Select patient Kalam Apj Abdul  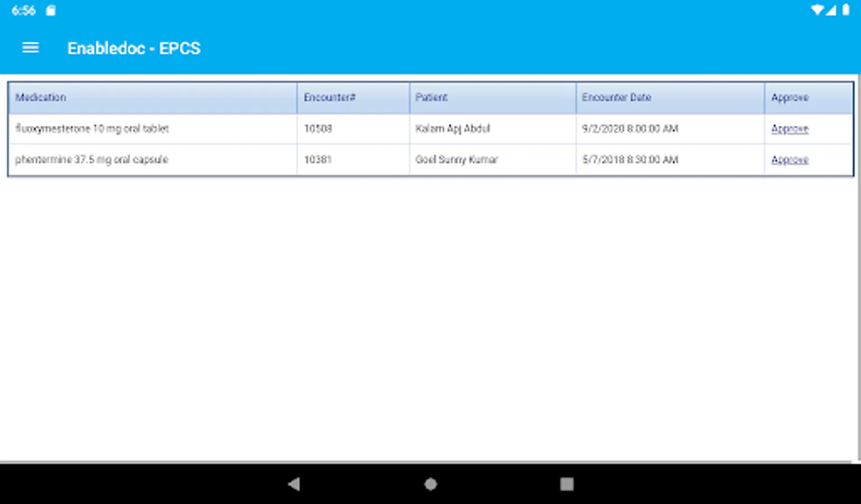tap(452, 129)
